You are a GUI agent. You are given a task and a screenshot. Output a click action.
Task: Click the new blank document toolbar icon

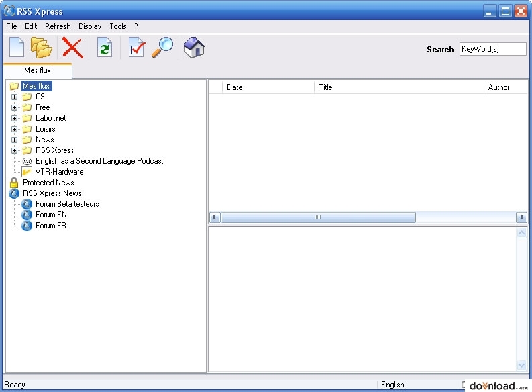point(17,47)
